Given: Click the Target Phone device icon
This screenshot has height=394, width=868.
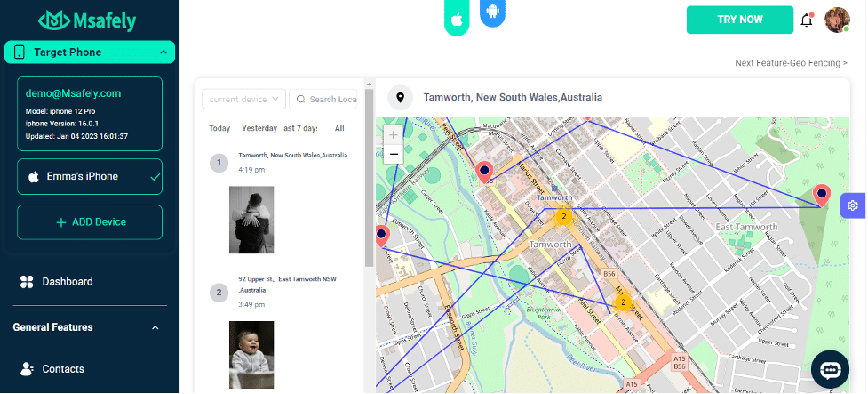Looking at the screenshot, I should 20,52.
